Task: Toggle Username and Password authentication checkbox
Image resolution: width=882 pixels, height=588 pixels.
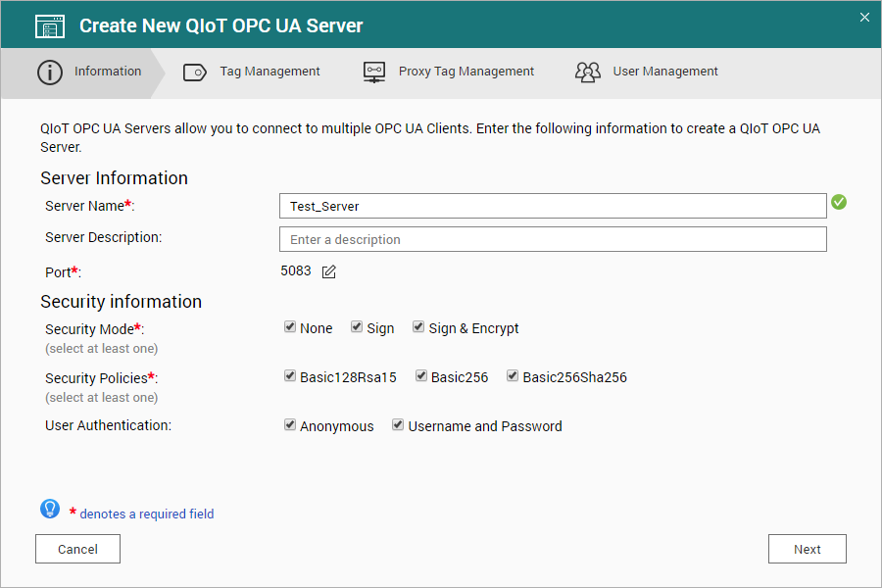Action: tap(398, 424)
